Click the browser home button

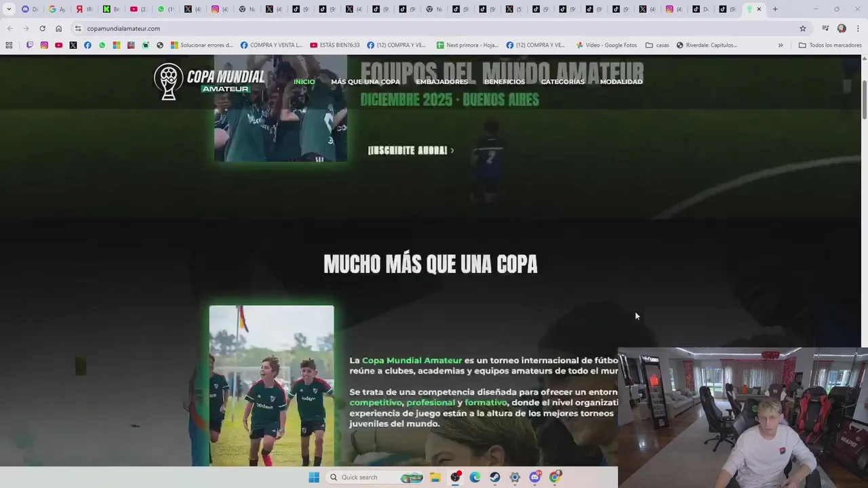pos(58,28)
